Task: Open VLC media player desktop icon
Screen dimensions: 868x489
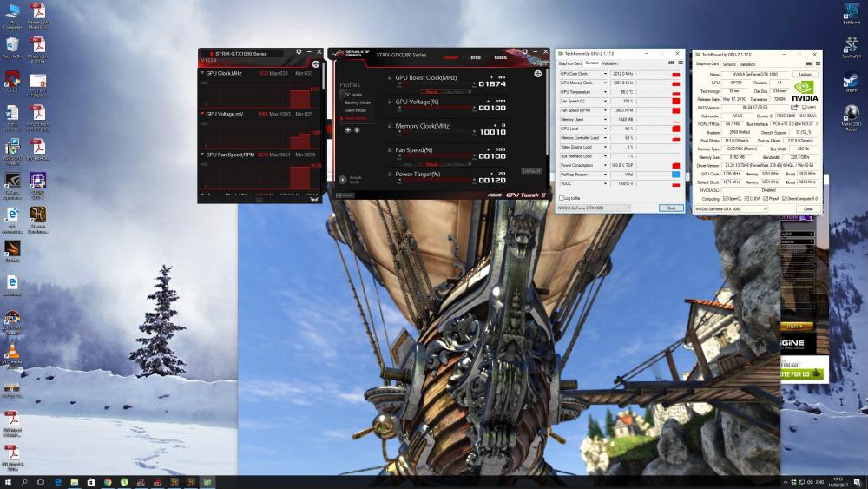Action: tap(12, 354)
